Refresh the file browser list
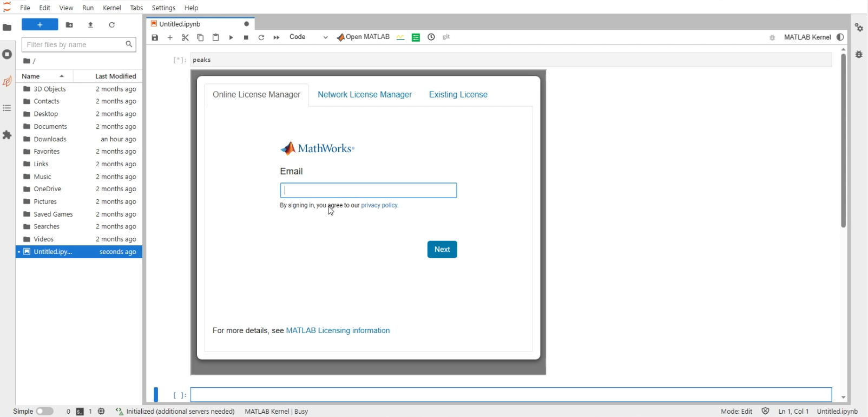 tap(112, 25)
